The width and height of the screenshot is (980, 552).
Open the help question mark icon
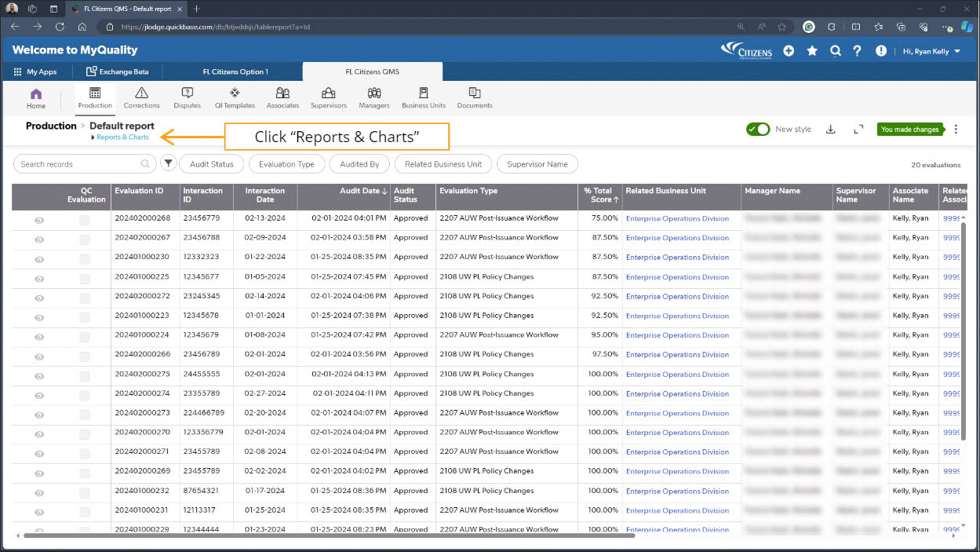(858, 50)
